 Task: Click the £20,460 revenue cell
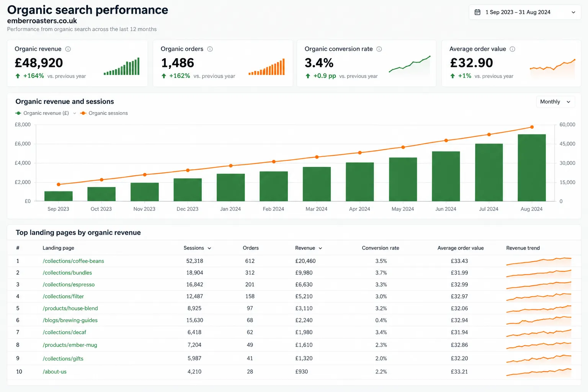click(305, 261)
